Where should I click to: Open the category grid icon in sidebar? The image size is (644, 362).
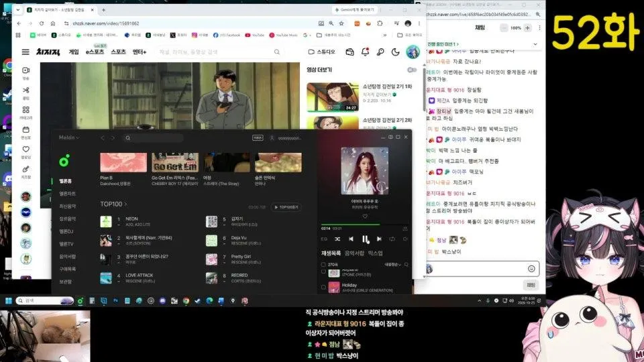click(26, 109)
